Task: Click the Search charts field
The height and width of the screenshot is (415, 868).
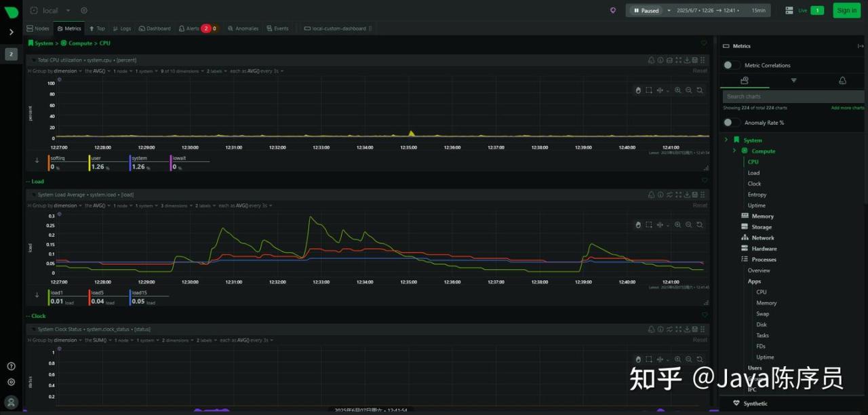Action: tap(793, 96)
